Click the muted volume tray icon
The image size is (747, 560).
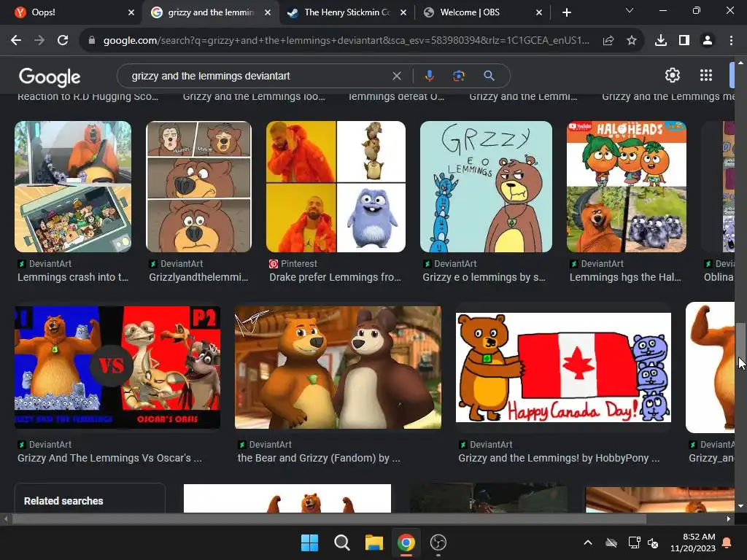[653, 542]
